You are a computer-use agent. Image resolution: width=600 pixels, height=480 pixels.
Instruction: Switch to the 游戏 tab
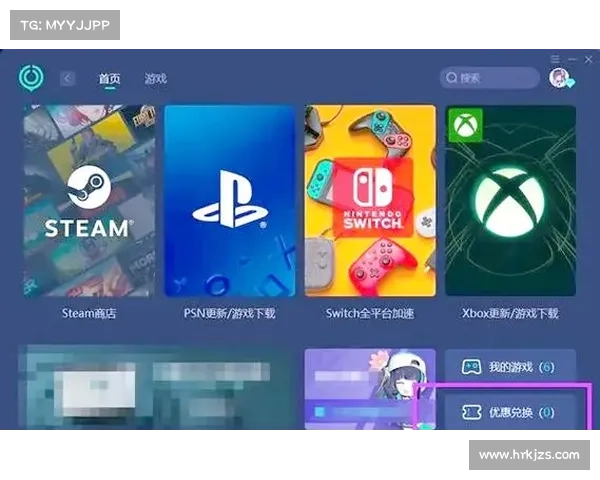pos(155,79)
